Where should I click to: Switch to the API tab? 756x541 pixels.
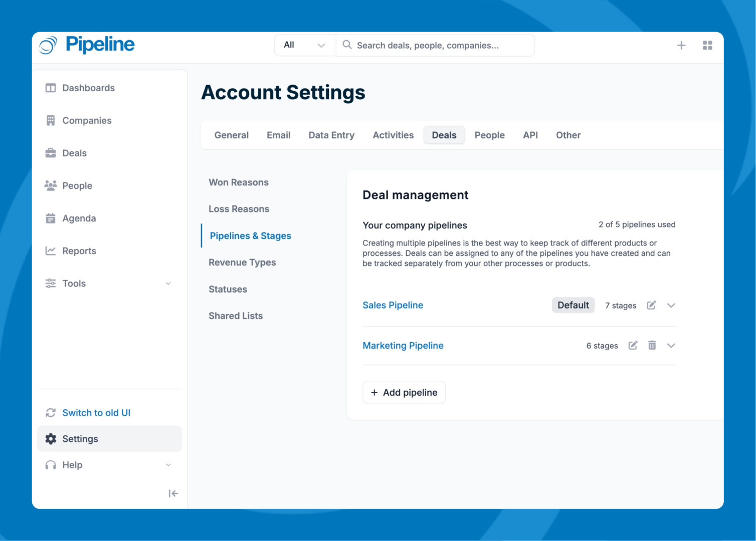point(530,135)
